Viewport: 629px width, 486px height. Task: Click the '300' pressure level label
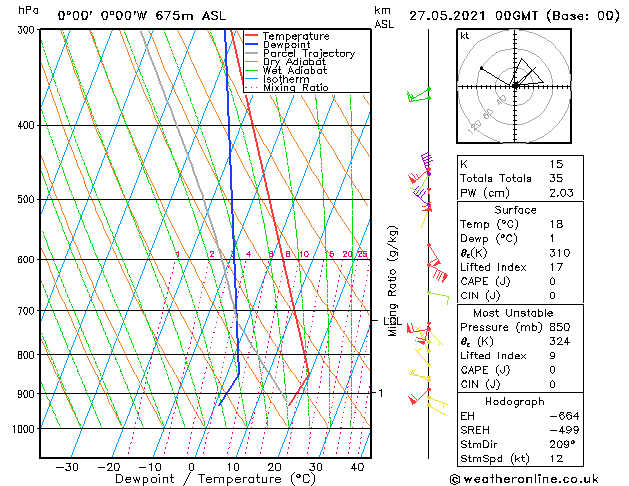click(x=28, y=30)
